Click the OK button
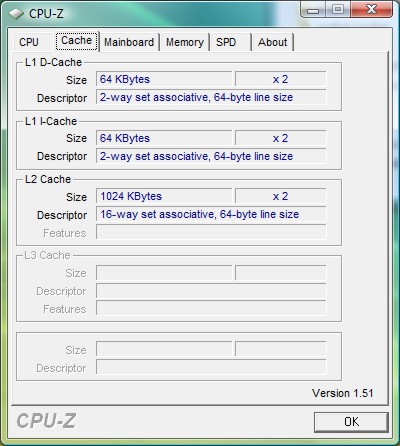 click(351, 422)
